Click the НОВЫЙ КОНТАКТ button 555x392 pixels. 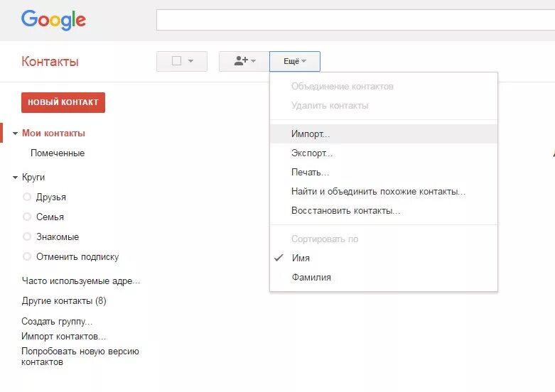pyautogui.click(x=63, y=102)
